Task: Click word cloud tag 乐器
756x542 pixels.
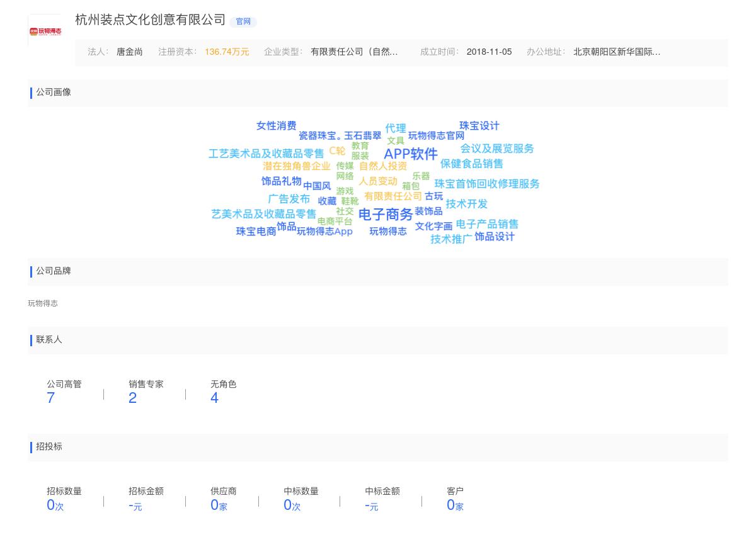Action: 421,176
